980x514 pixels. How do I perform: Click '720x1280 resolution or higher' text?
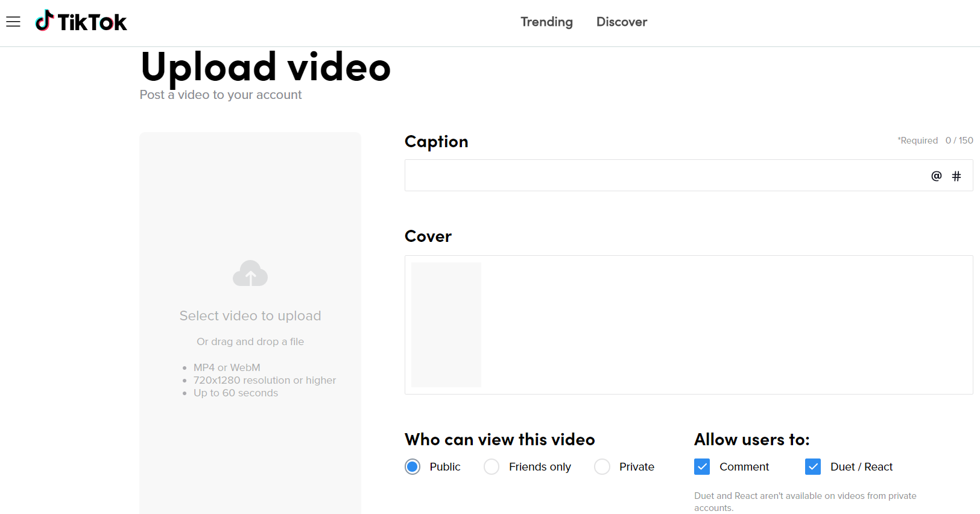(265, 380)
